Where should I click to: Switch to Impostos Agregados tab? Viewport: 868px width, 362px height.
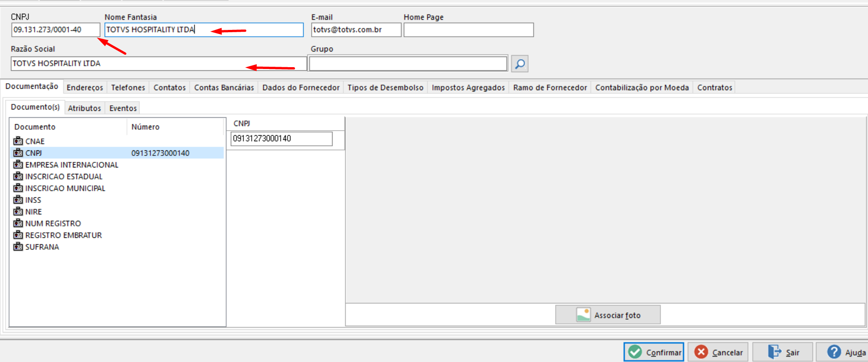pos(468,87)
